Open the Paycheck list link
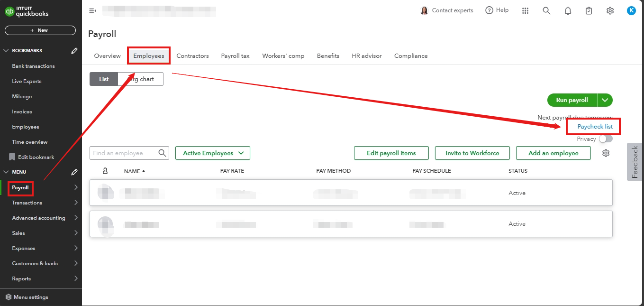644x306 pixels. point(595,127)
